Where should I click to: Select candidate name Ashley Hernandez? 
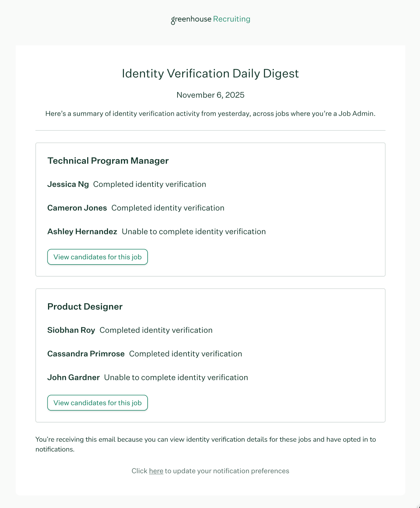[82, 231]
